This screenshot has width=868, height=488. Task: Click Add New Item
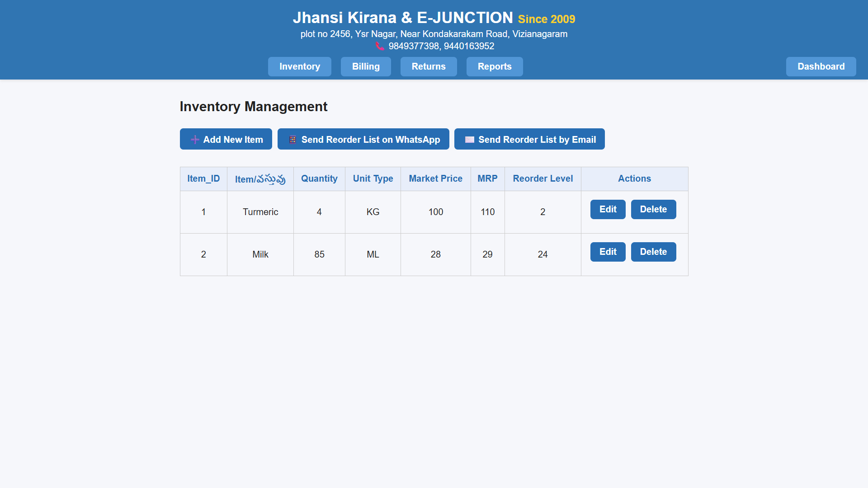pos(226,139)
